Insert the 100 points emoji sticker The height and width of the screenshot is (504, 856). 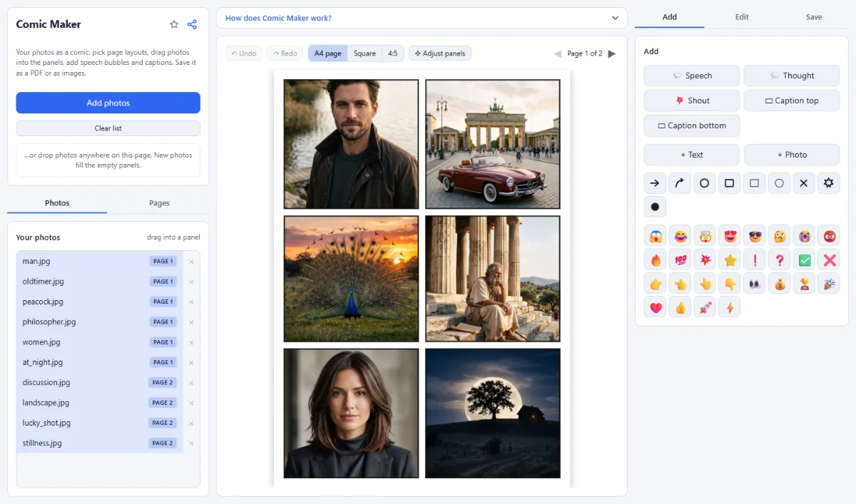[681, 260]
